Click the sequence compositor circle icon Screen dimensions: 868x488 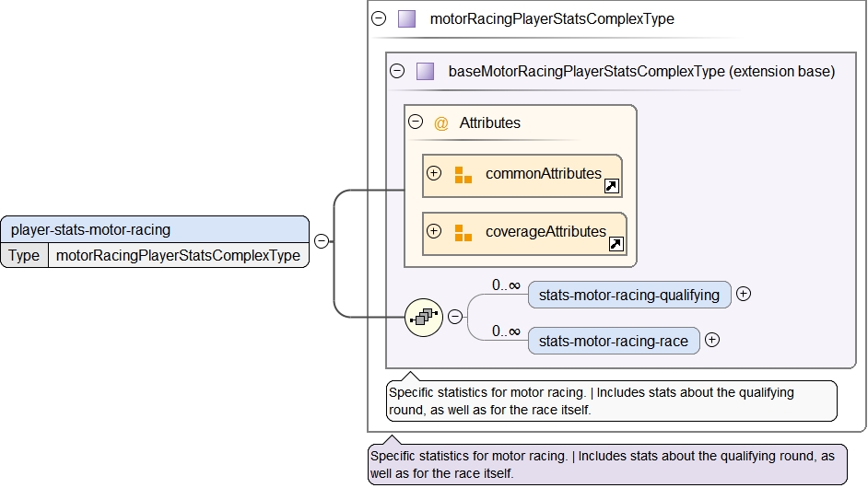(x=424, y=318)
